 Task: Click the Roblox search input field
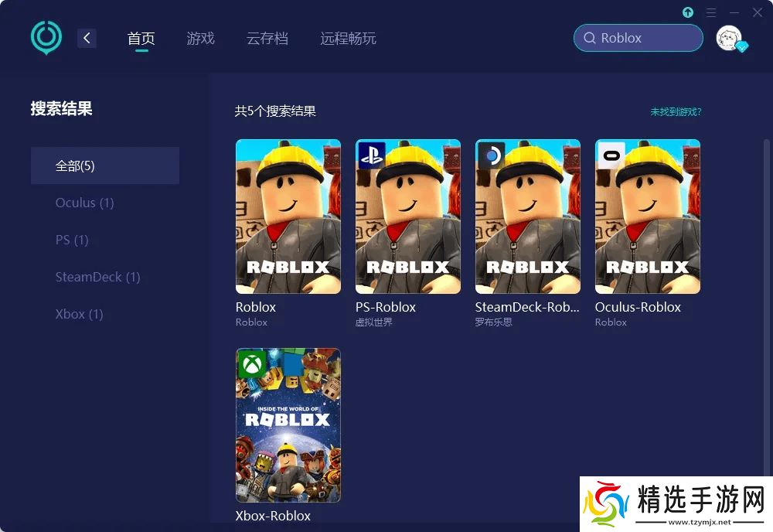(x=638, y=38)
